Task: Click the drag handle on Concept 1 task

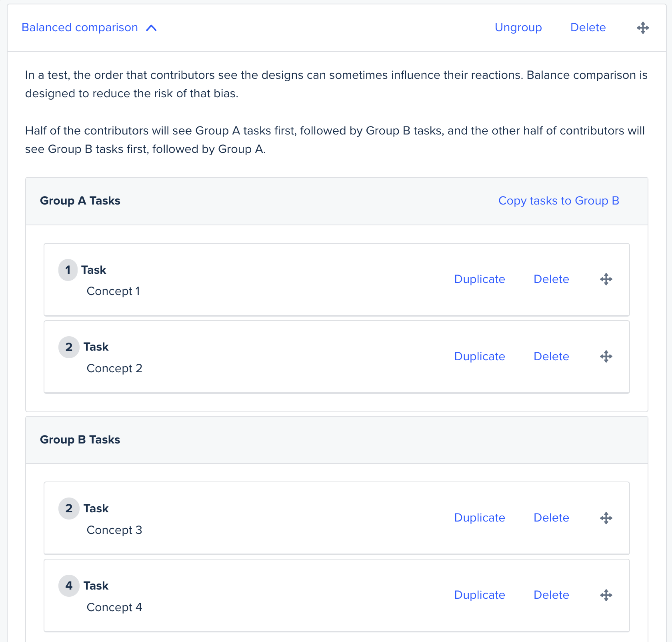Action: pyautogui.click(x=606, y=279)
